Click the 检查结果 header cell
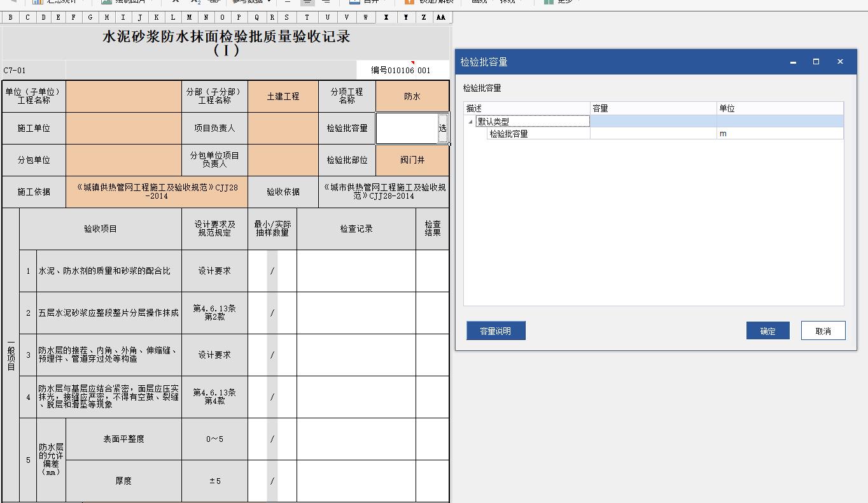 (433, 229)
